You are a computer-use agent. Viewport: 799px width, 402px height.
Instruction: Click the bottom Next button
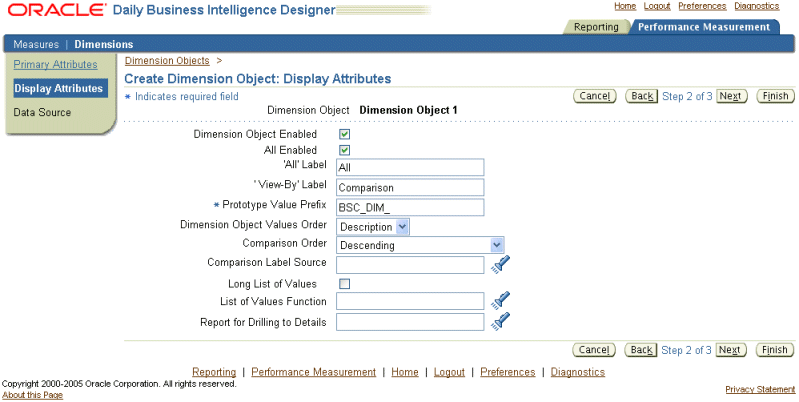731,350
